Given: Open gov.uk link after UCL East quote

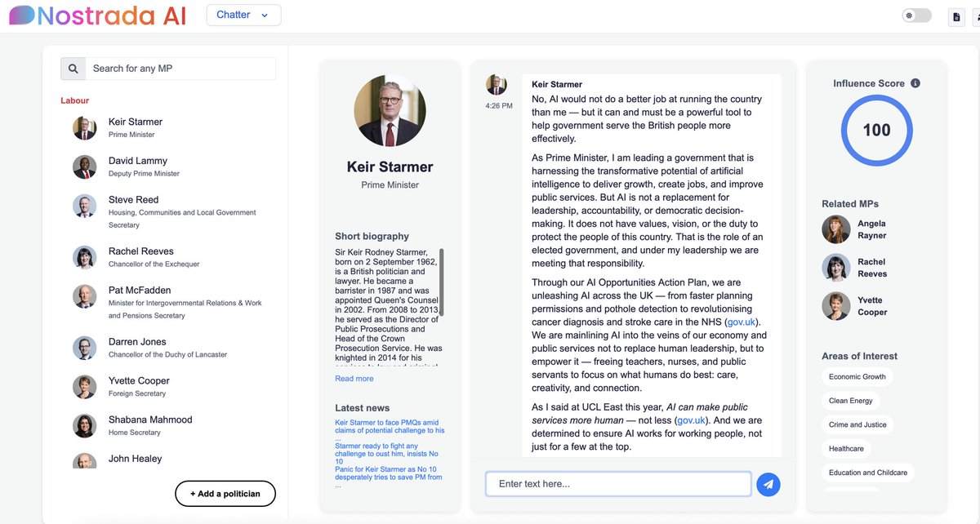Looking at the screenshot, I should coord(691,420).
